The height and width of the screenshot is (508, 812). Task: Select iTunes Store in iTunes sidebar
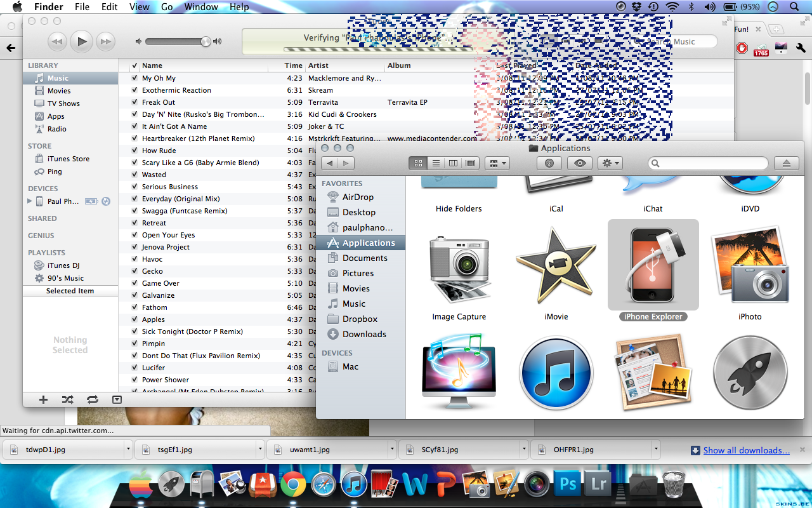(69, 159)
